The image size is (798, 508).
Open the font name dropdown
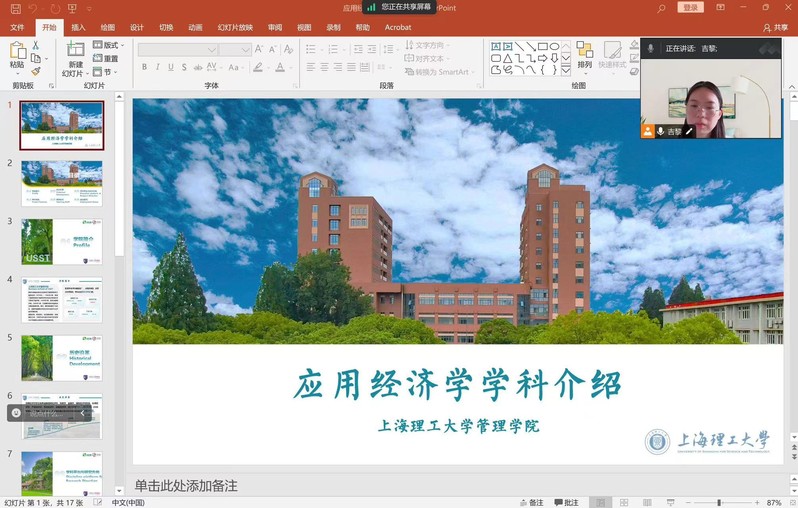212,49
